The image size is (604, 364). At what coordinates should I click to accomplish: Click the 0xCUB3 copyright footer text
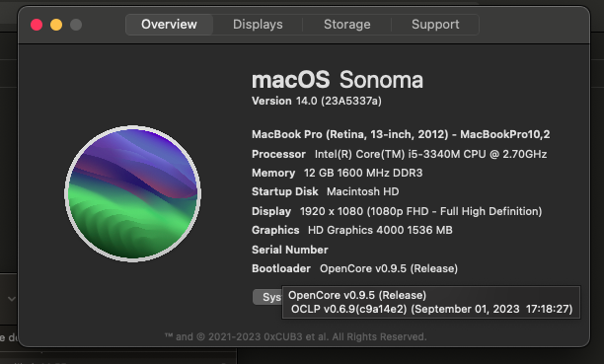pos(296,337)
